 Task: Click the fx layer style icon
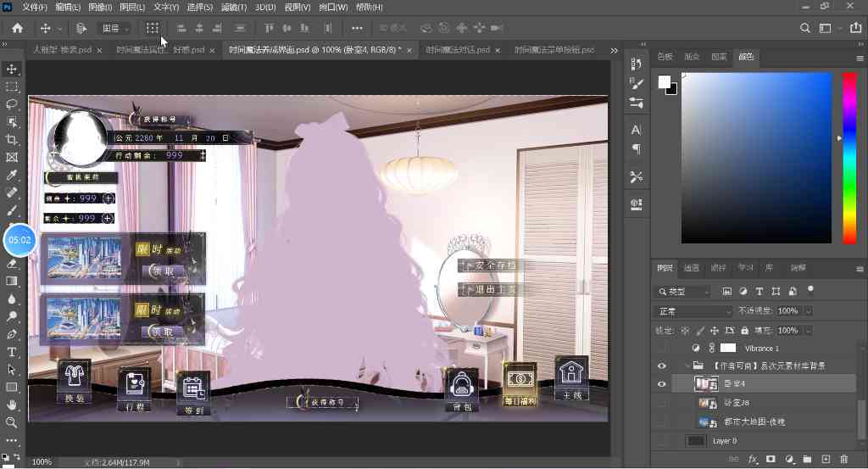pos(753,459)
